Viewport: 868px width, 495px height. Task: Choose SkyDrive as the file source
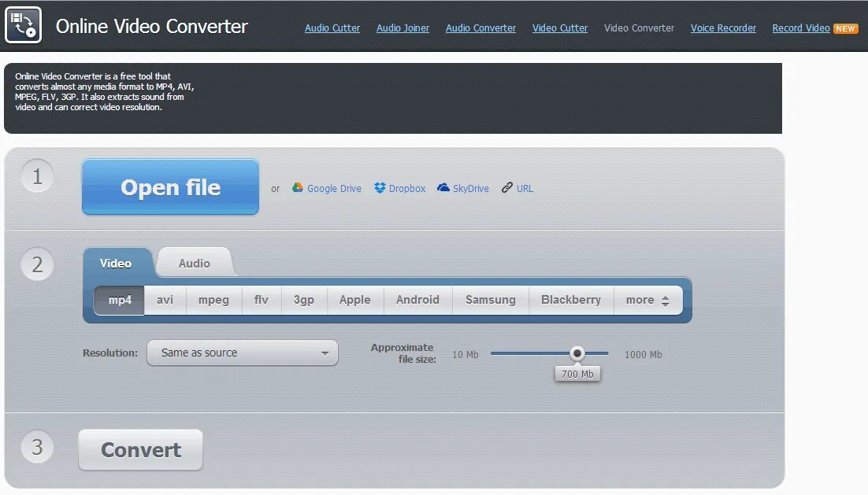point(470,189)
